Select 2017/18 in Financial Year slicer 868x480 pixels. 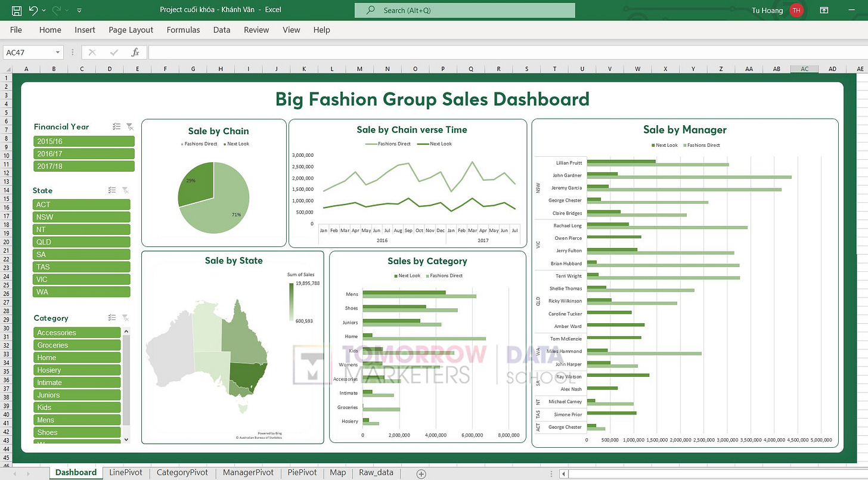84,166
